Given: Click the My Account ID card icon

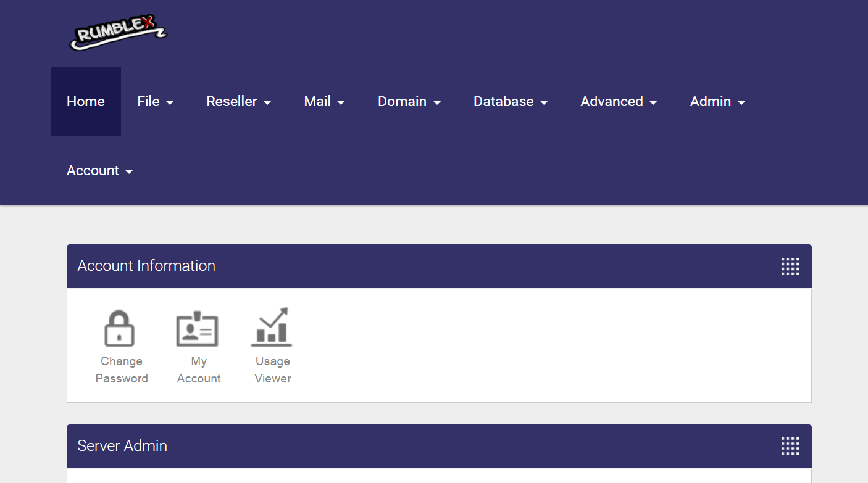Looking at the screenshot, I should tap(197, 329).
